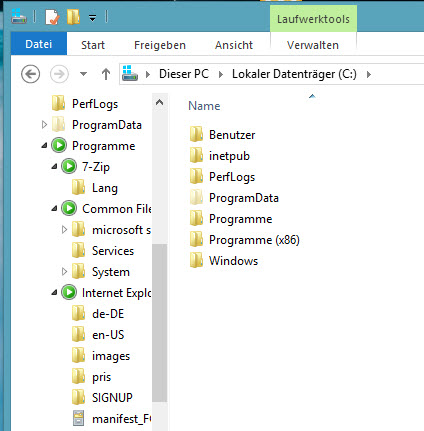Click the Benutzer folder icon
Image resolution: width=424 pixels, height=431 pixels.
197,134
